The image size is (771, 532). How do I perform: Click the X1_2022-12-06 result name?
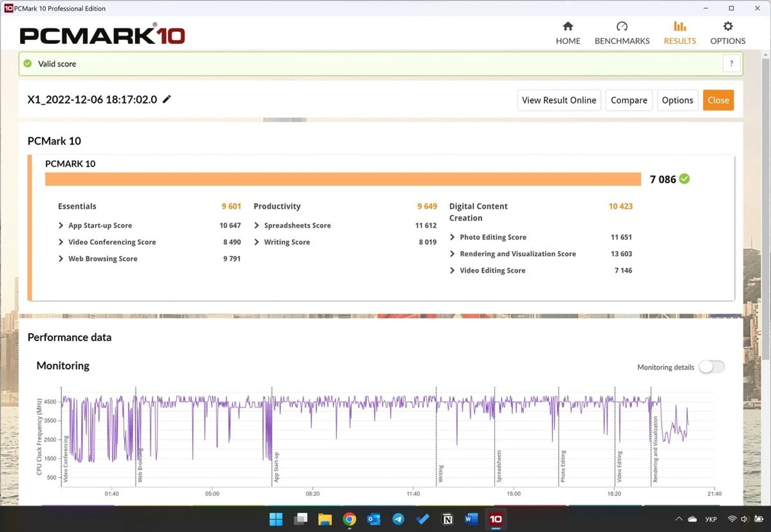92,99
